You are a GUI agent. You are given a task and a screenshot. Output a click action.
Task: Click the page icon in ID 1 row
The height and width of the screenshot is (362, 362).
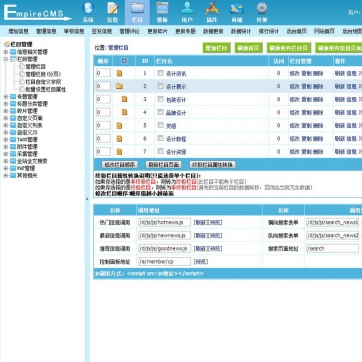(x=119, y=73)
